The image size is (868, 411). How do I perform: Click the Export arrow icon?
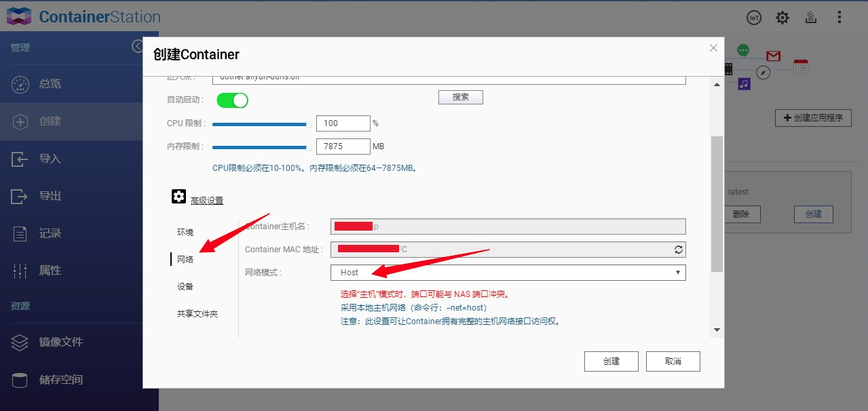(x=20, y=196)
